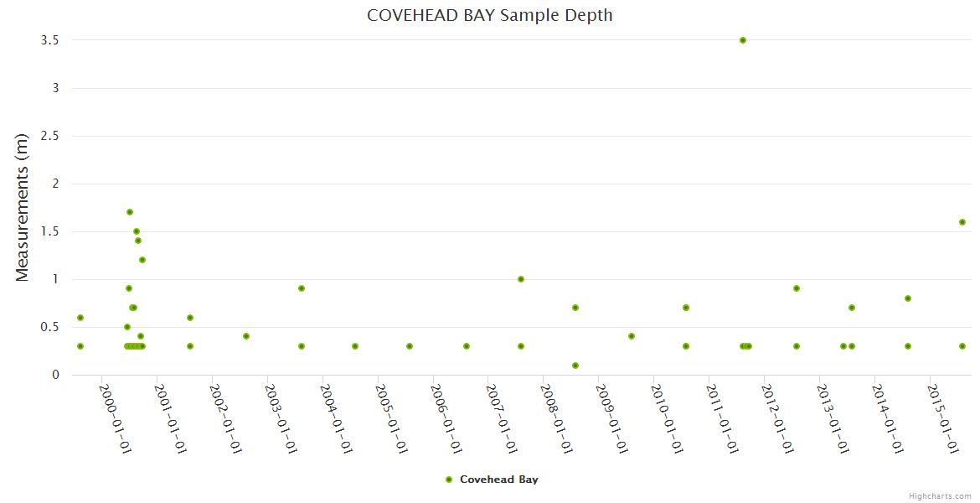The width and height of the screenshot is (980, 503).
Task: Click the 0.9 m data point in 2012
Action: click(x=797, y=288)
